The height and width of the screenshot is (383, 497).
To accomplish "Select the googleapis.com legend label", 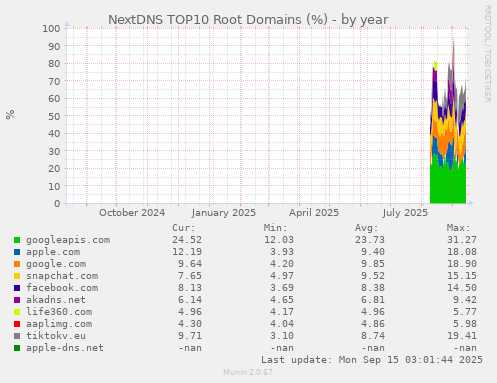I will (68, 240).
